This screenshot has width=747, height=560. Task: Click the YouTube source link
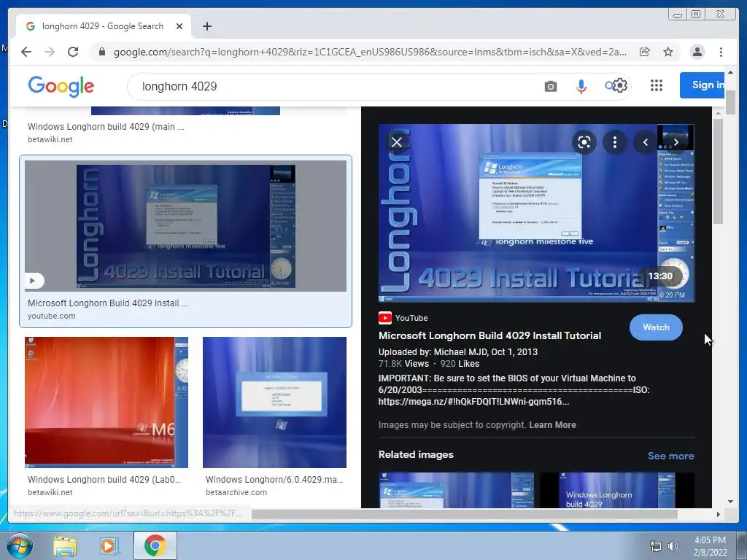tap(403, 318)
